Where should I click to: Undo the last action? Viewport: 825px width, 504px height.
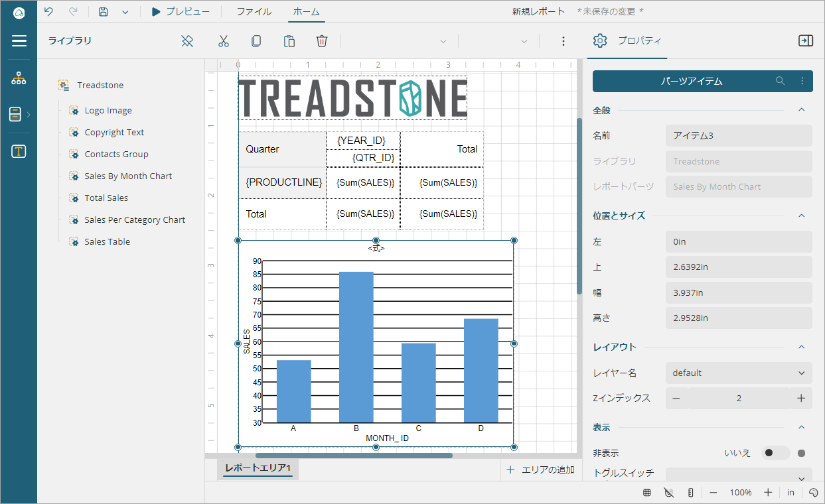click(48, 11)
